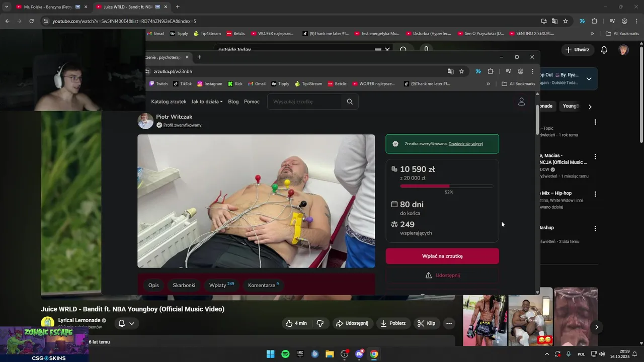Show more bookmarks in the zrzutka window
This screenshot has height=362, width=644.
(x=488, y=84)
